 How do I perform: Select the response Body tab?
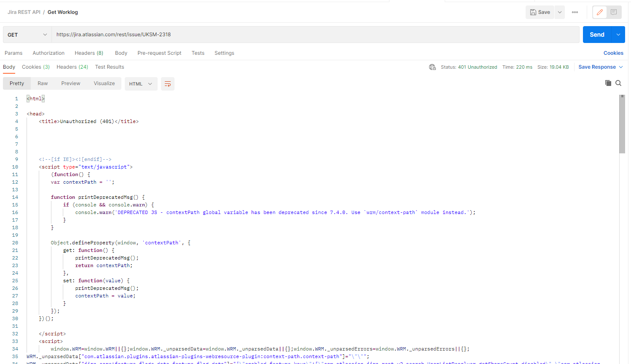[9, 67]
